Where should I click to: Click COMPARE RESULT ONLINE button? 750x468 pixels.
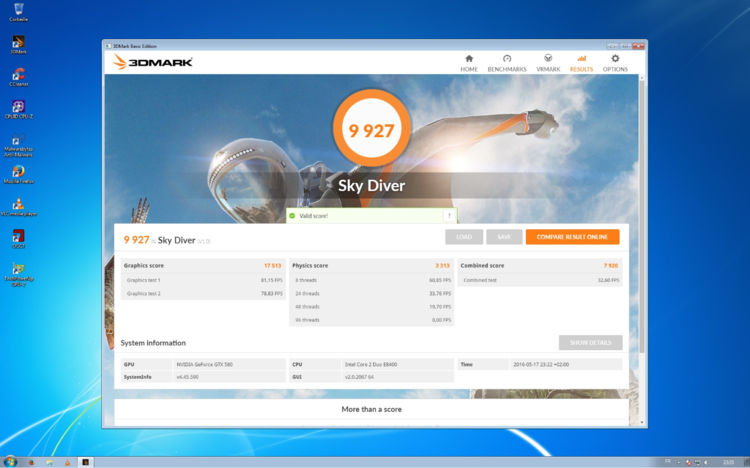point(573,237)
